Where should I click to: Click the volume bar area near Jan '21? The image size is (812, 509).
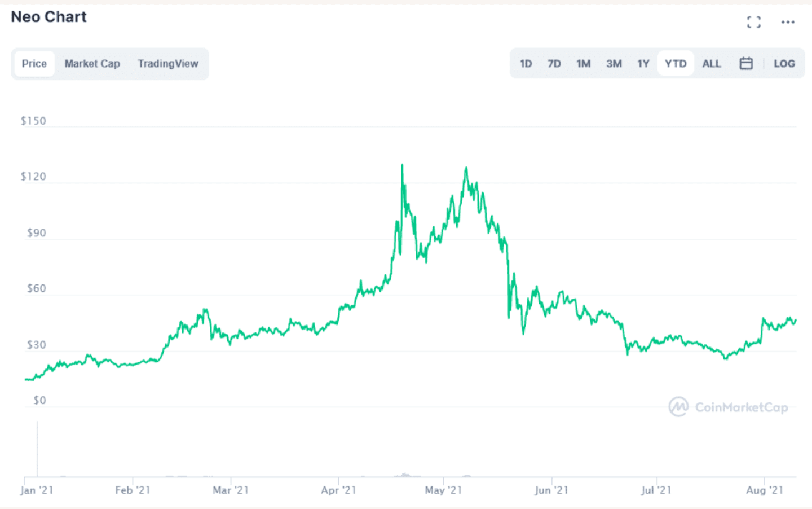[x=37, y=449]
